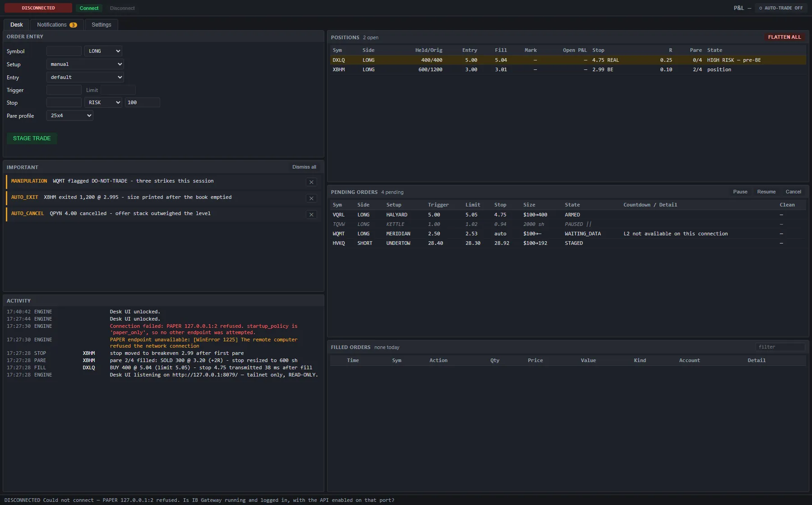This screenshot has width=812, height=505.
Task: Click the Account column header in Filled Orders
Action: point(689,360)
